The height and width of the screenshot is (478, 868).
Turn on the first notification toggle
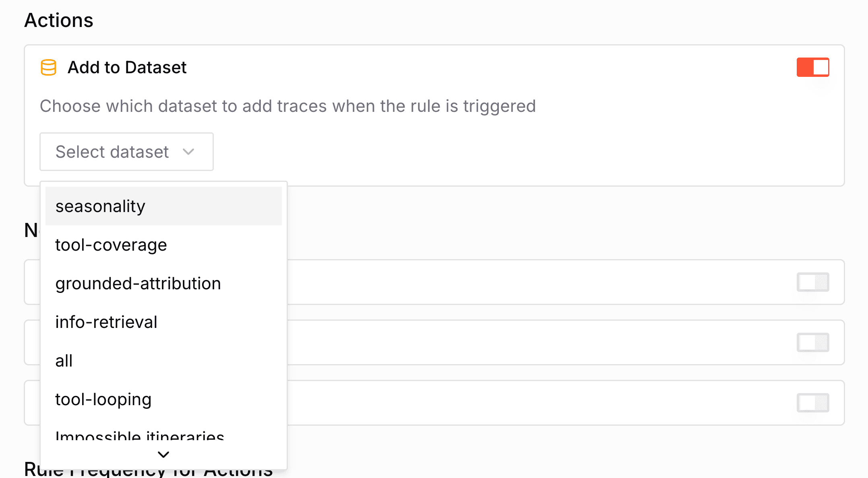pyautogui.click(x=812, y=282)
